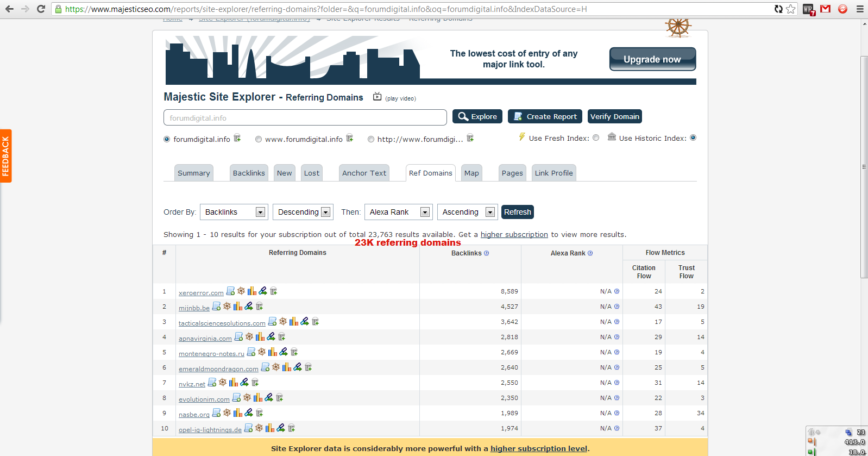Go to the Link Profile tab

(553, 173)
